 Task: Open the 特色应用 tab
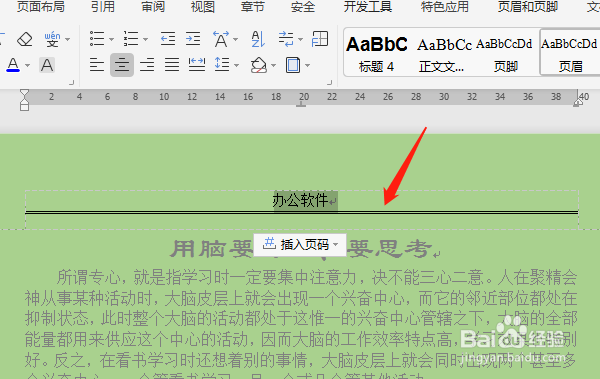[x=445, y=7]
